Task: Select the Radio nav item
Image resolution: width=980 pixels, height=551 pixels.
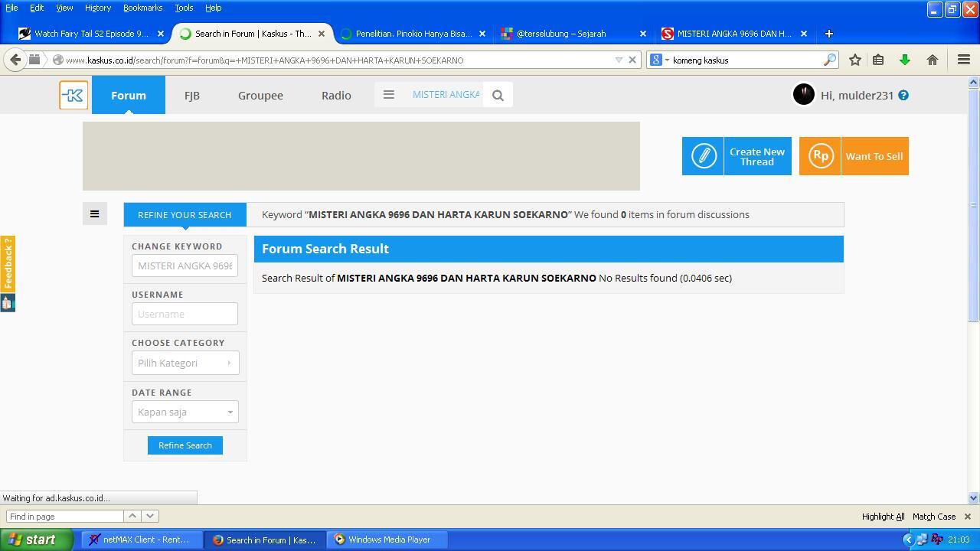Action: [336, 95]
